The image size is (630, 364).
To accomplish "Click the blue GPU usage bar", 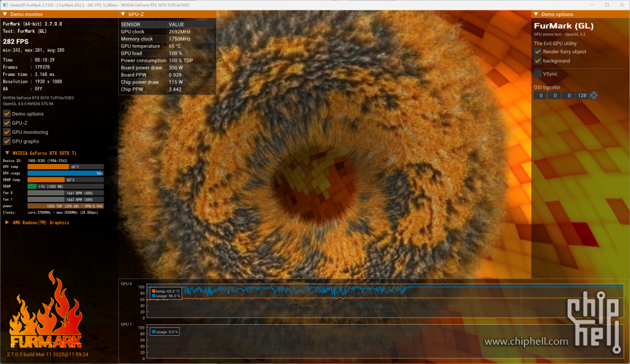I will (x=66, y=174).
